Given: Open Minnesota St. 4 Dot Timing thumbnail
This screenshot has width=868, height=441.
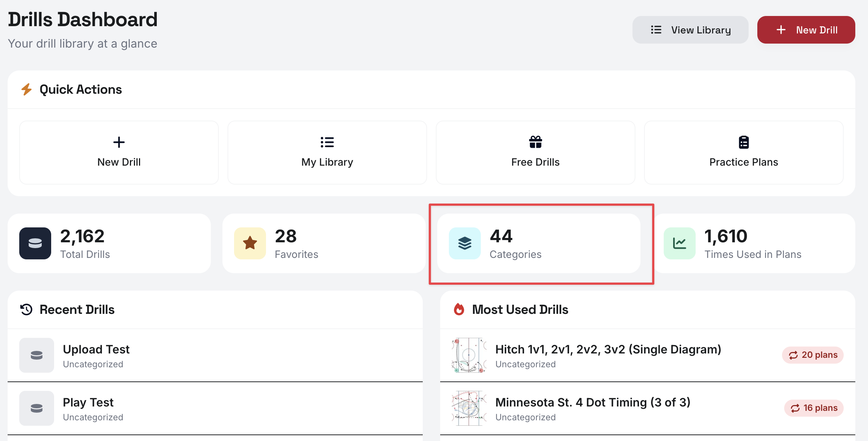Looking at the screenshot, I should pyautogui.click(x=469, y=408).
